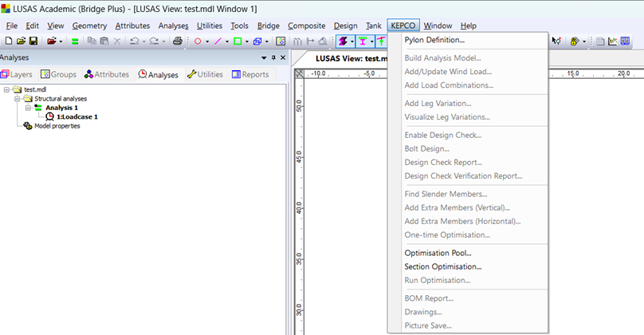Click Model properties tree item

[57, 125]
